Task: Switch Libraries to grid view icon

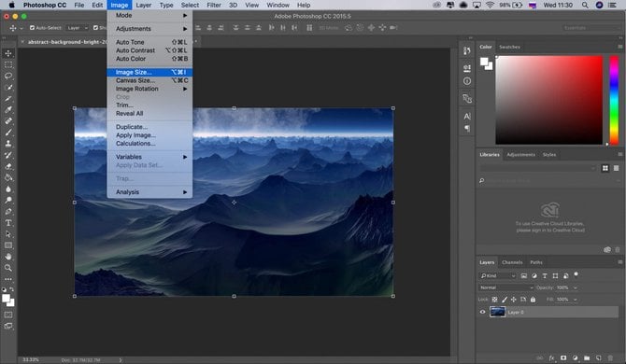Action: click(x=605, y=168)
